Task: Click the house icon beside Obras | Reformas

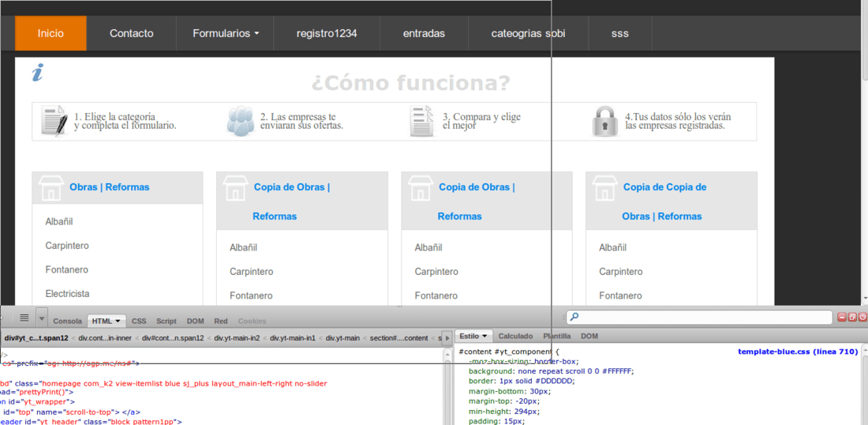Action: [51, 187]
